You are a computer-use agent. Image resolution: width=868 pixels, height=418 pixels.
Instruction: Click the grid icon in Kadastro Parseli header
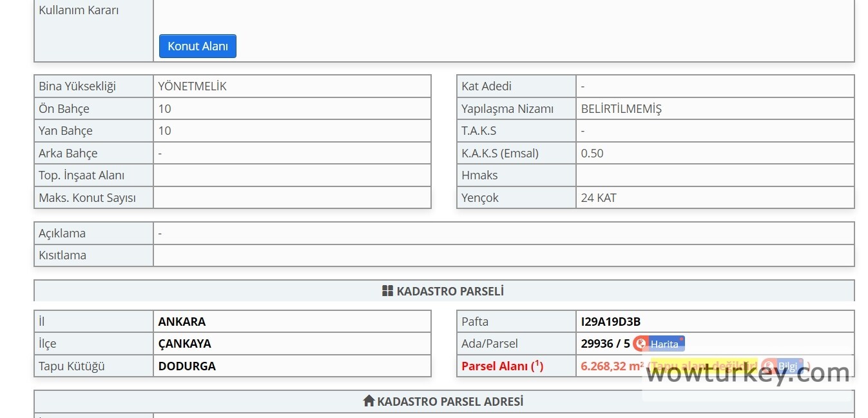coord(387,292)
